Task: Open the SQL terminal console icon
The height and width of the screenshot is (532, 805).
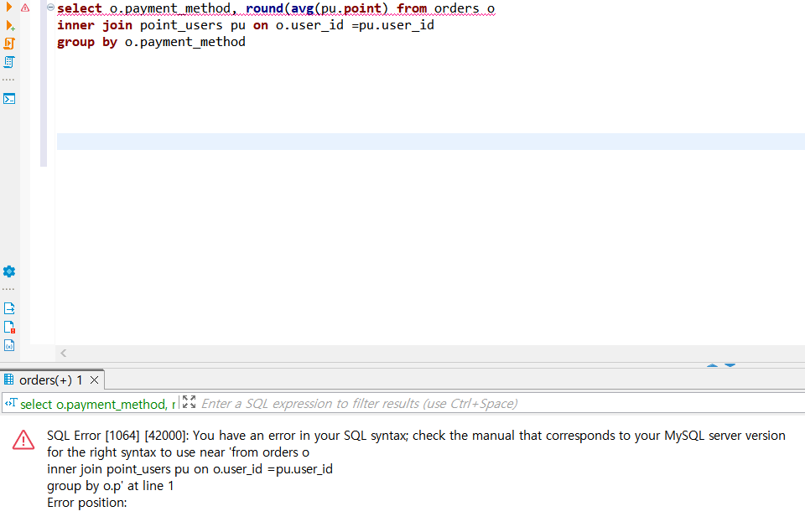Action: (x=9, y=99)
